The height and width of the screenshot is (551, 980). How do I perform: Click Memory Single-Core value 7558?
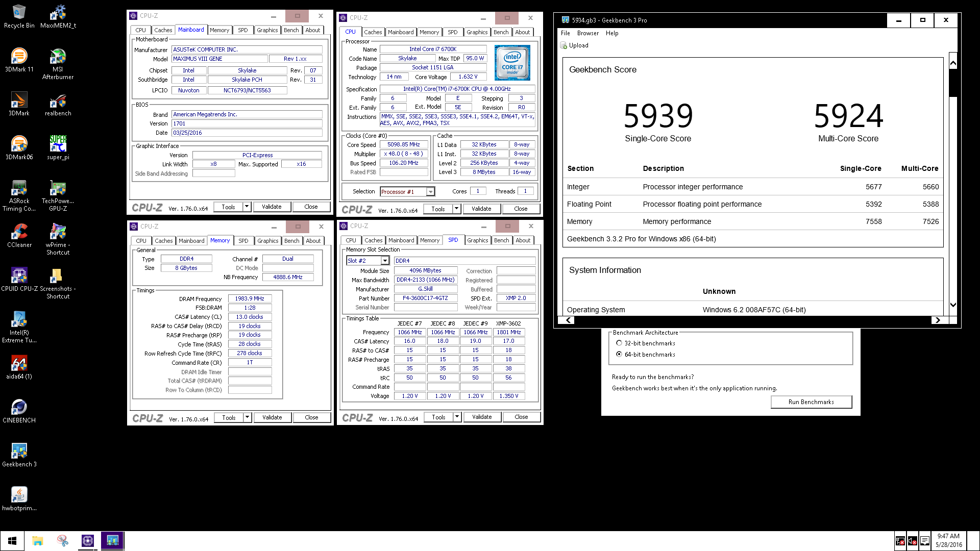(x=873, y=221)
